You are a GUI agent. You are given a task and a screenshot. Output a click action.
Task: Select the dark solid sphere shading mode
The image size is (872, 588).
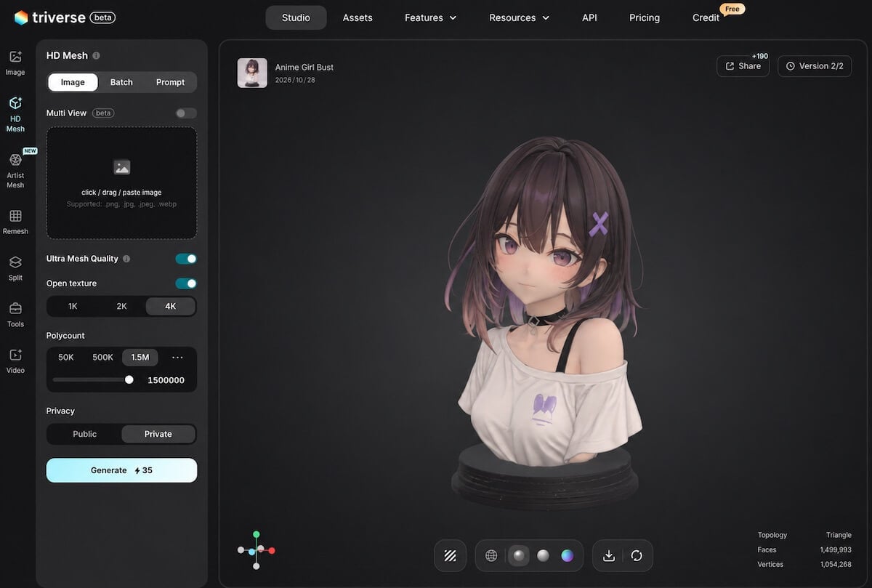(518, 556)
